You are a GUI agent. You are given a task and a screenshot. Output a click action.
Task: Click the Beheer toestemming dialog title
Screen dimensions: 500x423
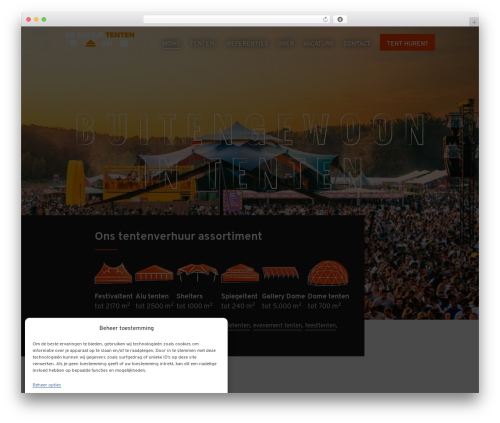127,328
